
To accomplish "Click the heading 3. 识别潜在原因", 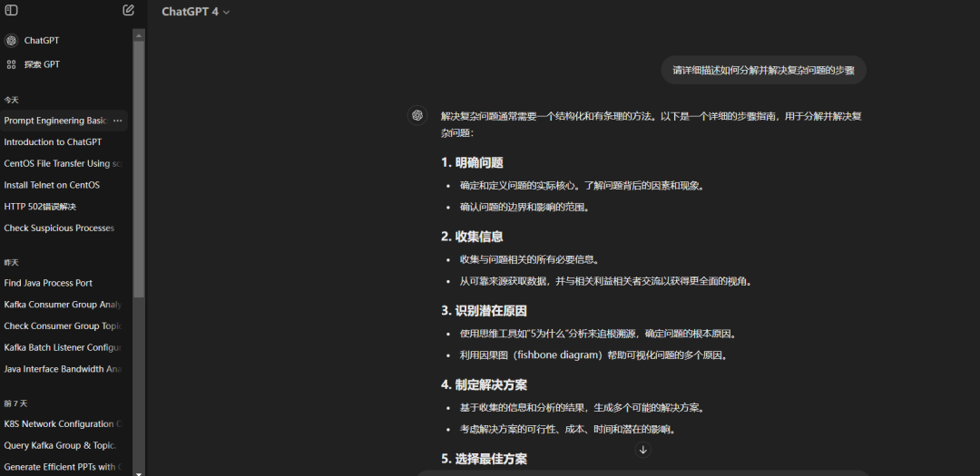I will (x=484, y=311).
